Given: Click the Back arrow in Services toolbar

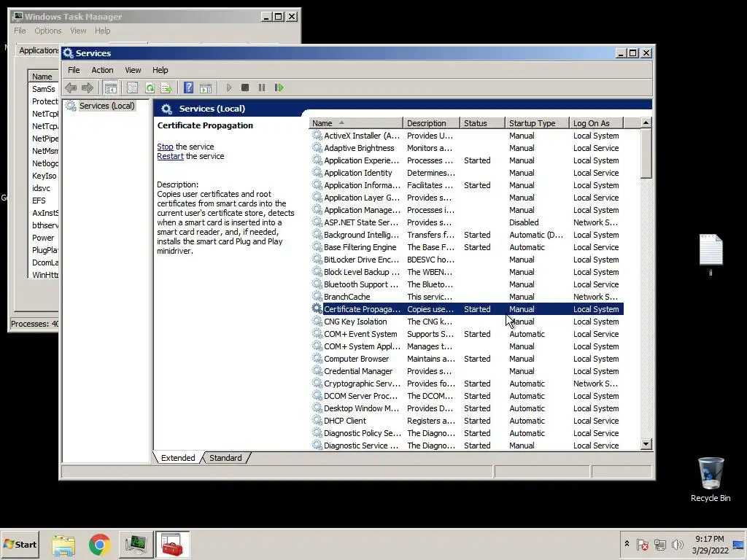Looking at the screenshot, I should pos(71,87).
